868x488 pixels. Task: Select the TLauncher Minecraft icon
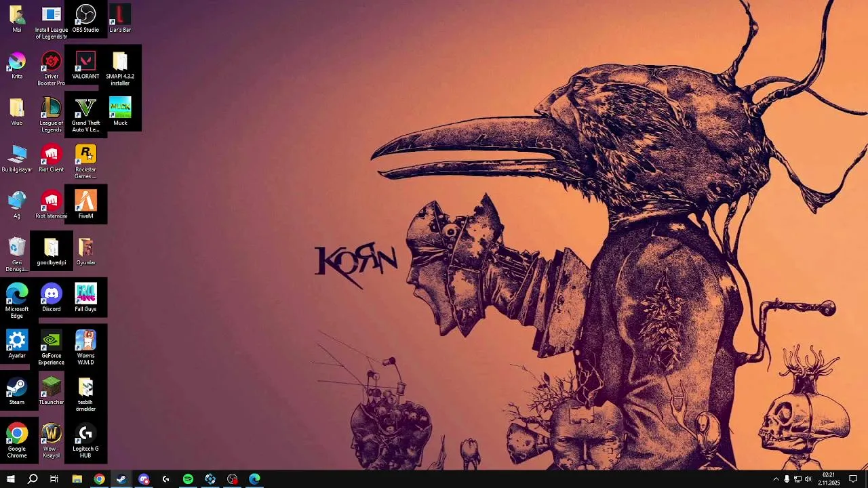[x=52, y=392]
